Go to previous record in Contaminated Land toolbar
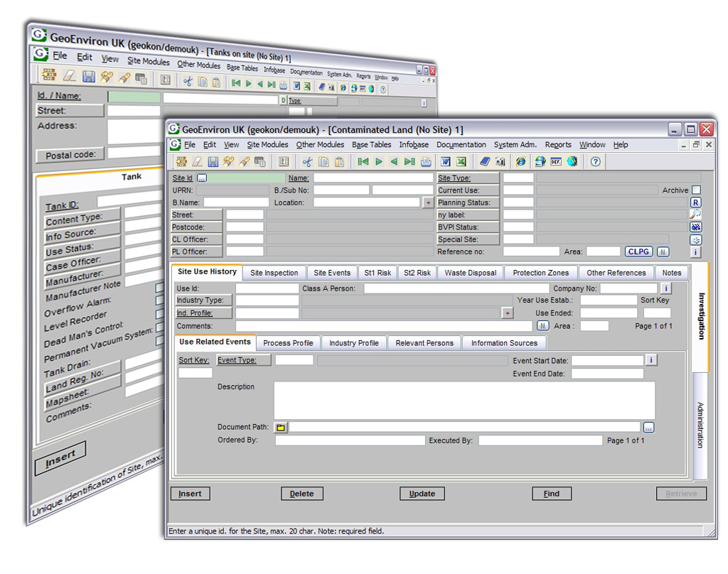Screen dimensions: 728x574 coord(394,161)
